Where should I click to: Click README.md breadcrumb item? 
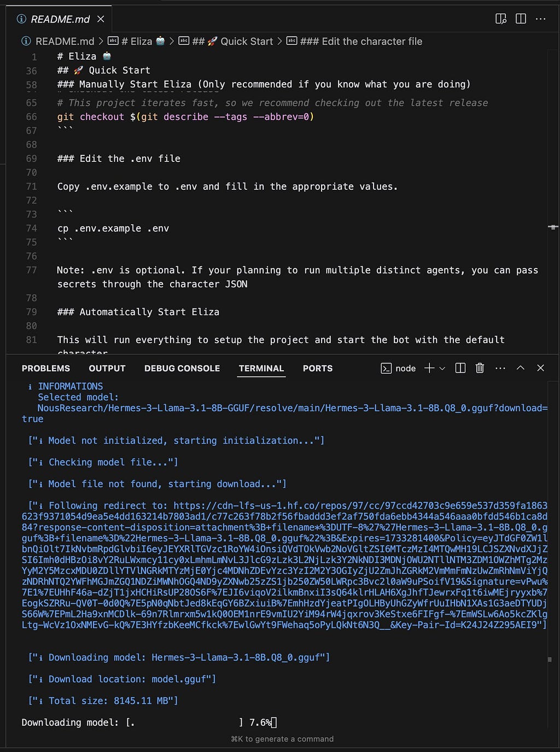click(x=65, y=42)
